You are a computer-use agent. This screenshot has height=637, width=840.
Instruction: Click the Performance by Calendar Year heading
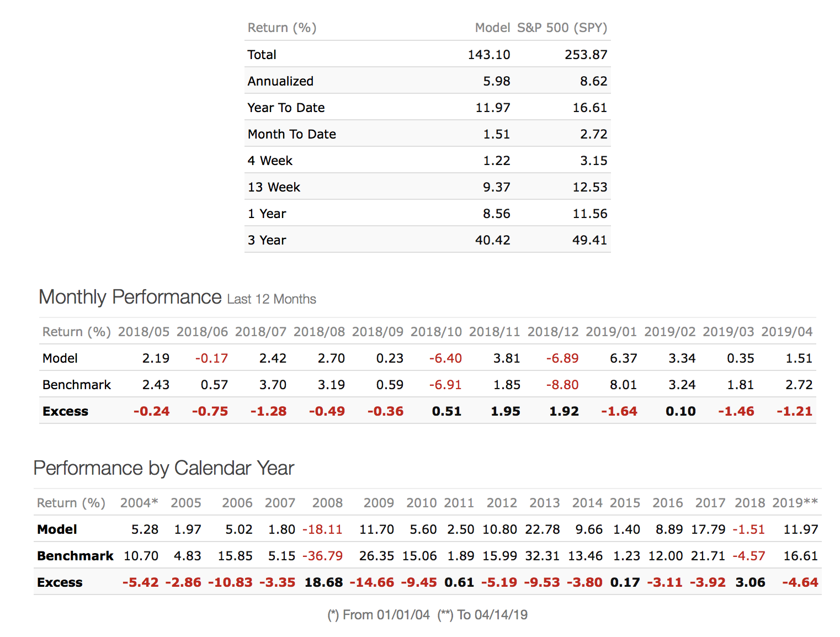[163, 468]
